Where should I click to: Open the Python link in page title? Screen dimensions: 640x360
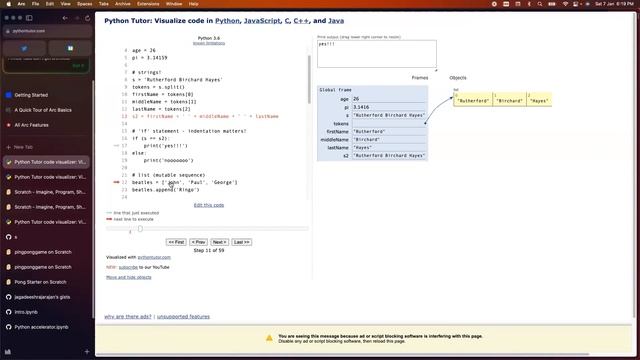pos(227,21)
